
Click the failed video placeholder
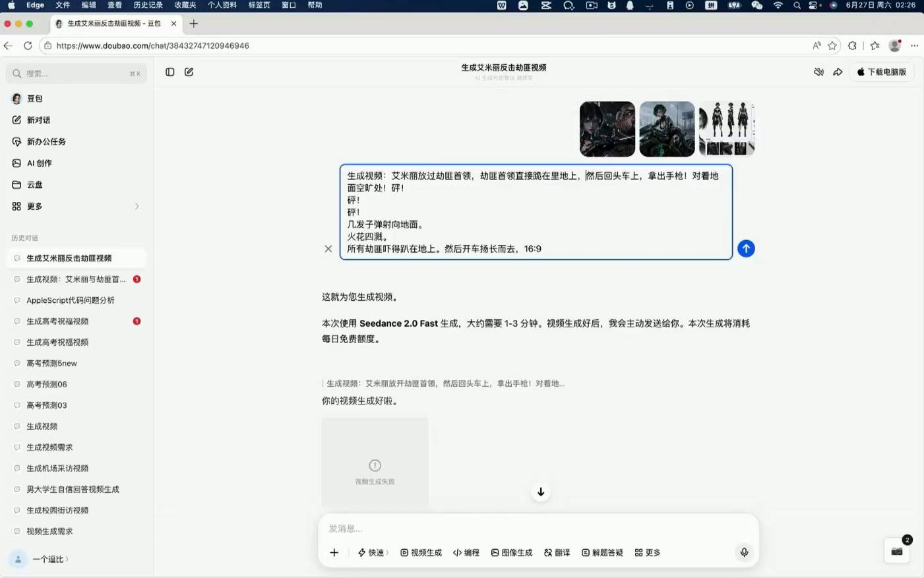pyautogui.click(x=375, y=462)
